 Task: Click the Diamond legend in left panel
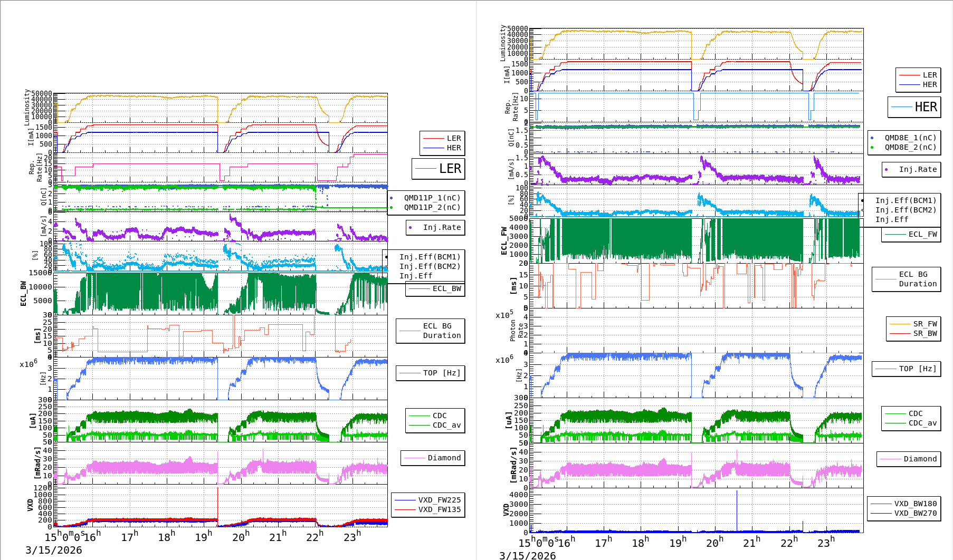(443, 458)
